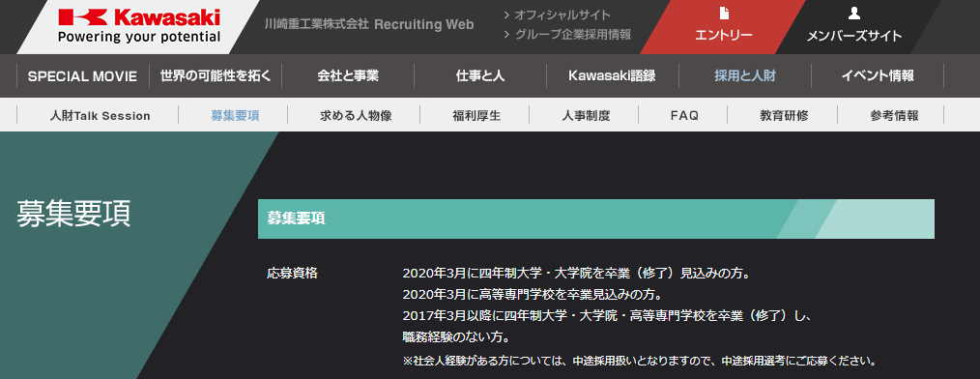The height and width of the screenshot is (379, 980).
Task: Click the document icon above エントリー
Action: 724,14
